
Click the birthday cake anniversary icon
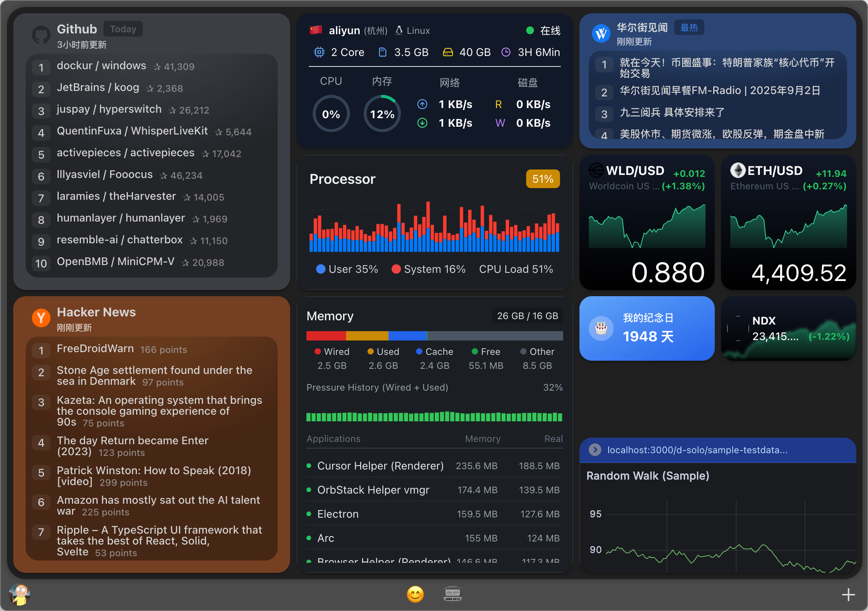coord(601,328)
